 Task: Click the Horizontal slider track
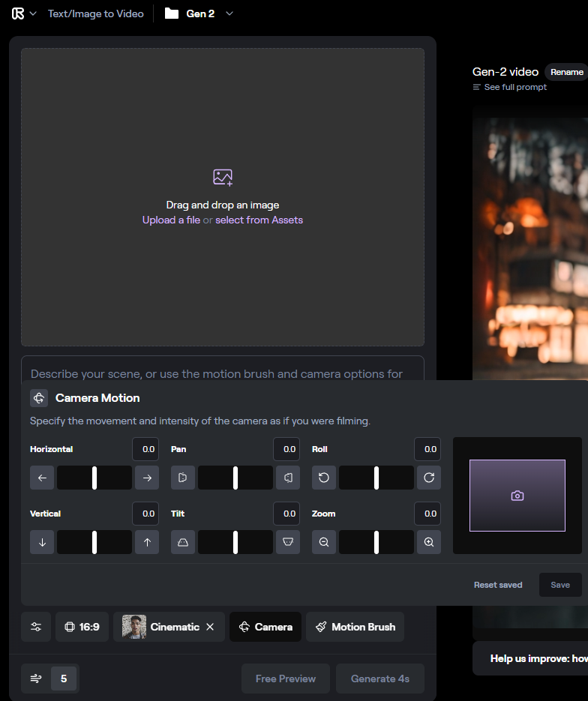tap(94, 478)
